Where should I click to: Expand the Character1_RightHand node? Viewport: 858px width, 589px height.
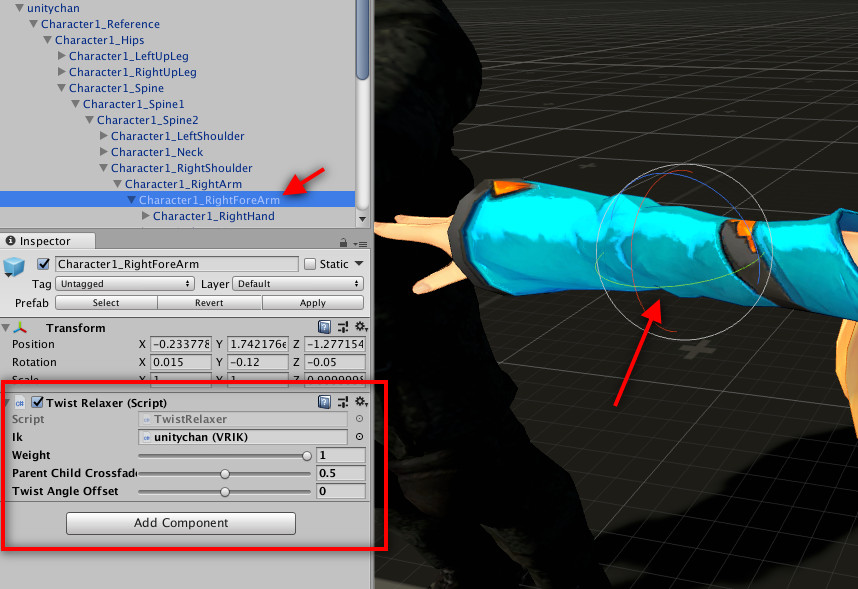146,216
